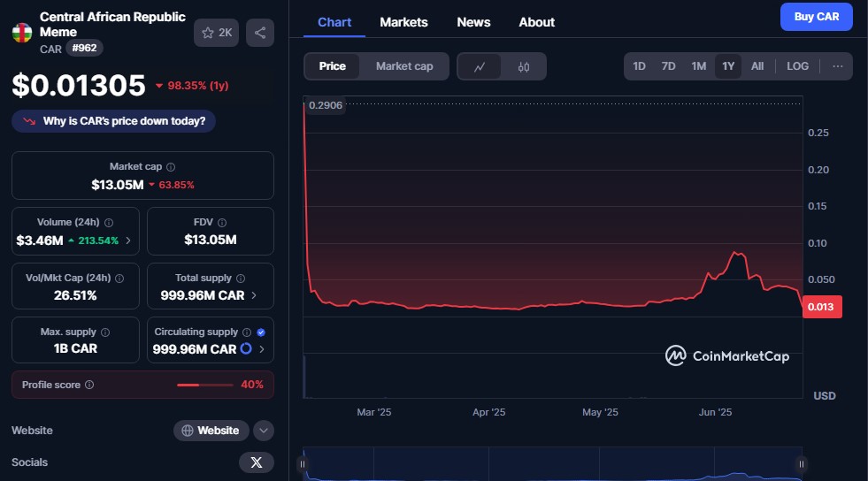Select the 1Y time range
Screen dimensions: 868x481
pos(728,66)
